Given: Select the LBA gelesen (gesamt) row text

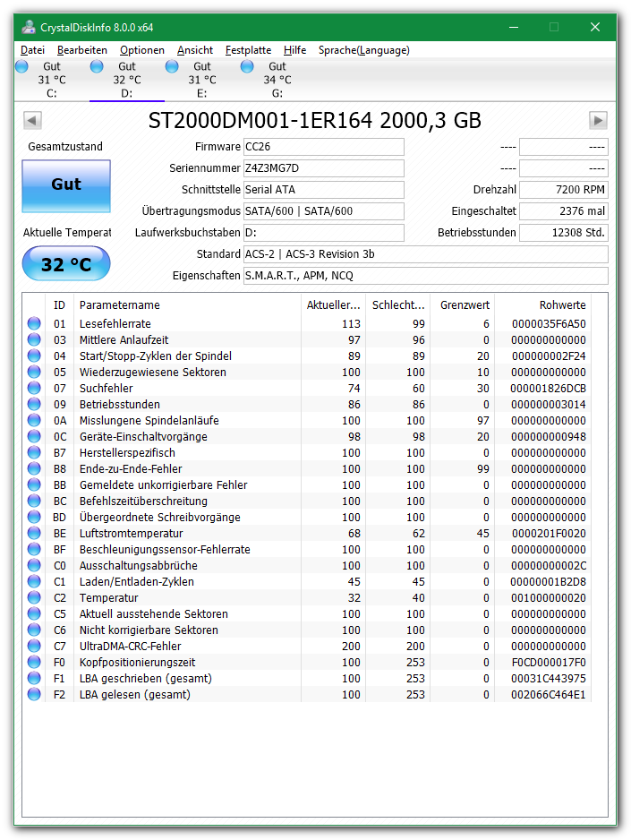Looking at the screenshot, I should (135, 694).
